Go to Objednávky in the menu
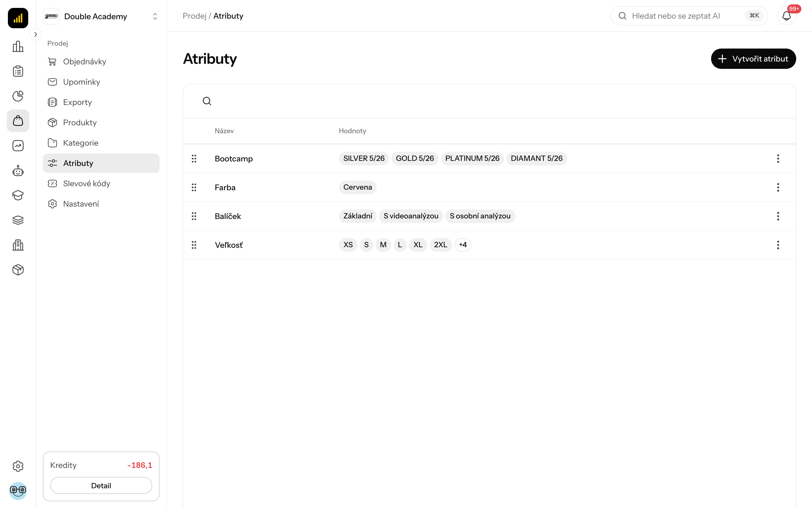Viewport: 812px width, 508px height. pyautogui.click(x=101, y=62)
